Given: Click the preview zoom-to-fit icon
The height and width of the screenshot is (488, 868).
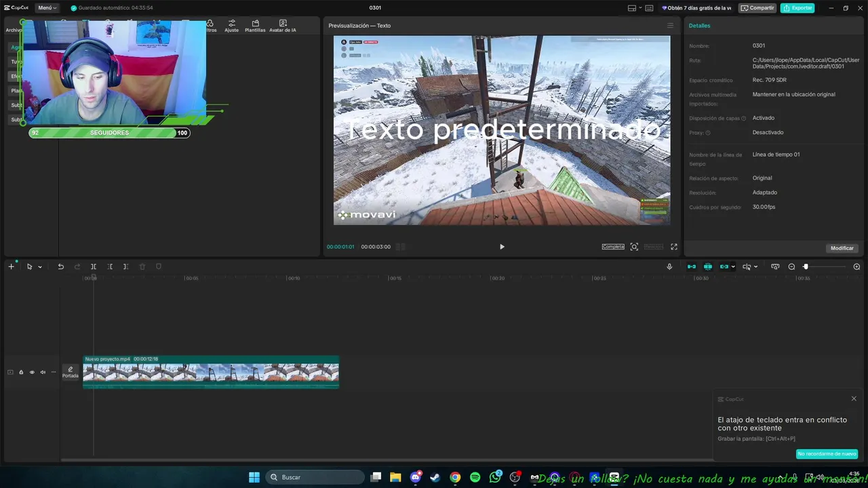Looking at the screenshot, I should click(x=634, y=247).
